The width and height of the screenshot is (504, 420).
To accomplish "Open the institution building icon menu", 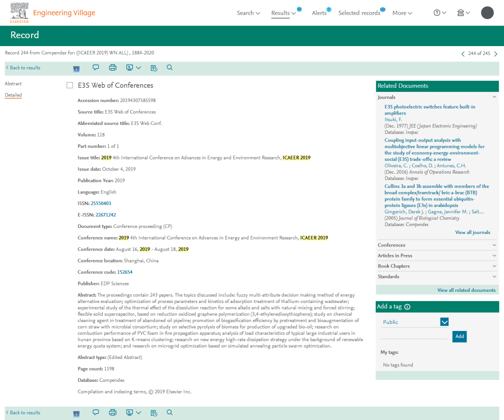I will coord(461,13).
